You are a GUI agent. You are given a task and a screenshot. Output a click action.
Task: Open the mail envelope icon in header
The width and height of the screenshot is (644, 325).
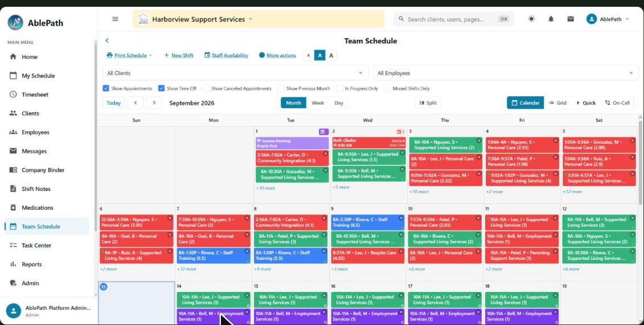[571, 19]
